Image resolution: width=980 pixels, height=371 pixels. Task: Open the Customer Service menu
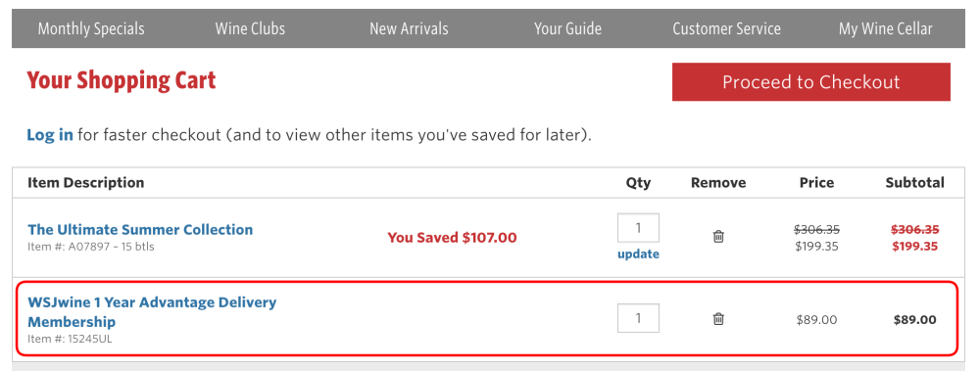coord(726,28)
